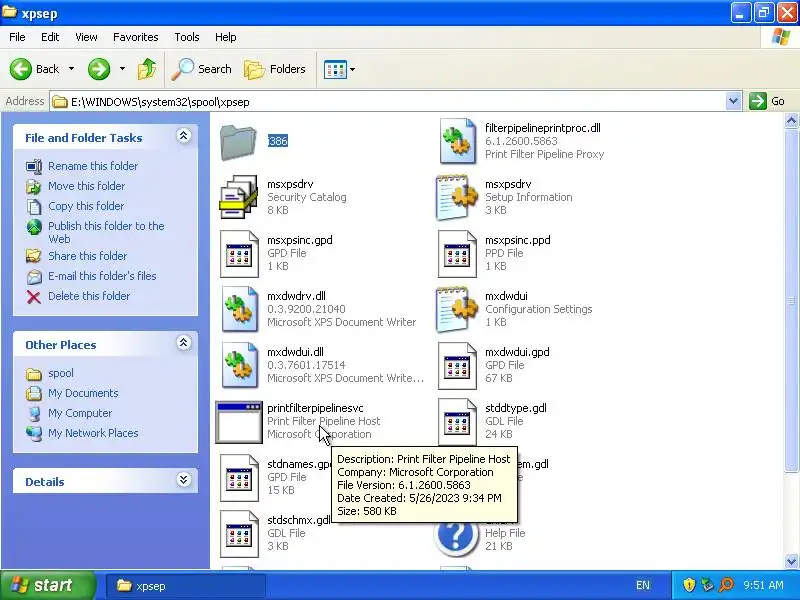Click Rename this folder
Screen dimensions: 800x600
point(93,166)
